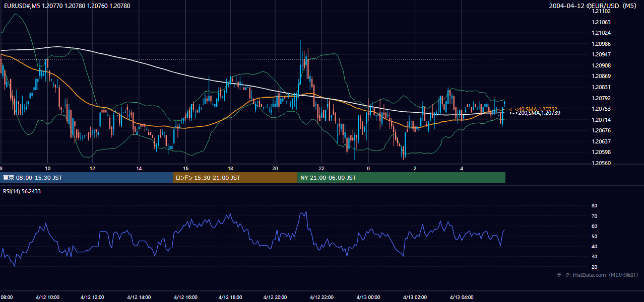Click the hour 10 label on price chart axis
The width and height of the screenshot is (644, 302).
[47, 168]
